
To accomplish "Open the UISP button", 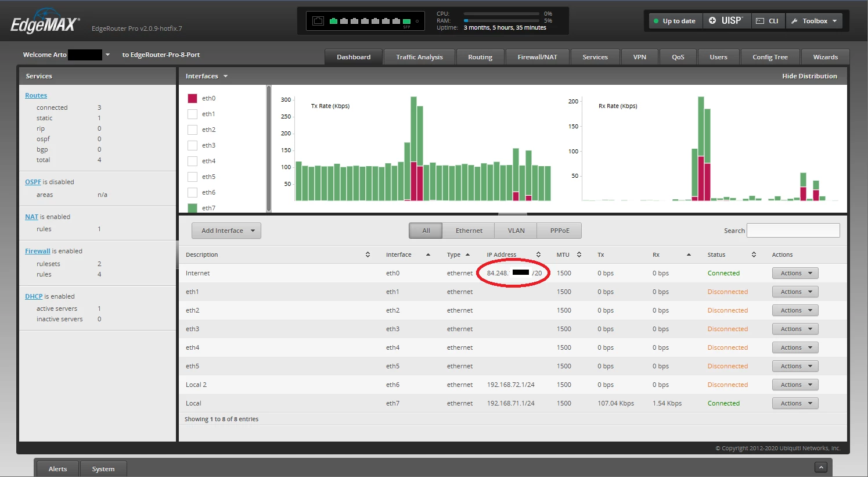I will click(727, 21).
